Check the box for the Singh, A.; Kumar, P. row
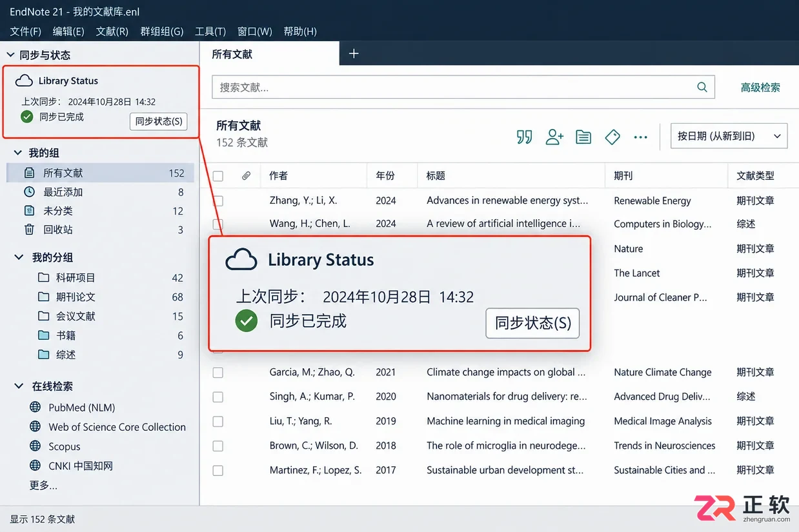The image size is (799, 532). (x=218, y=397)
